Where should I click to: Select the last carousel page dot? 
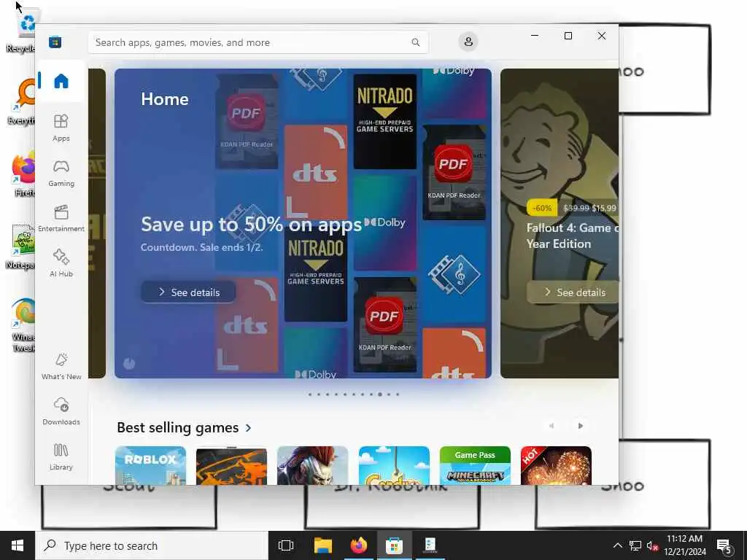[398, 394]
